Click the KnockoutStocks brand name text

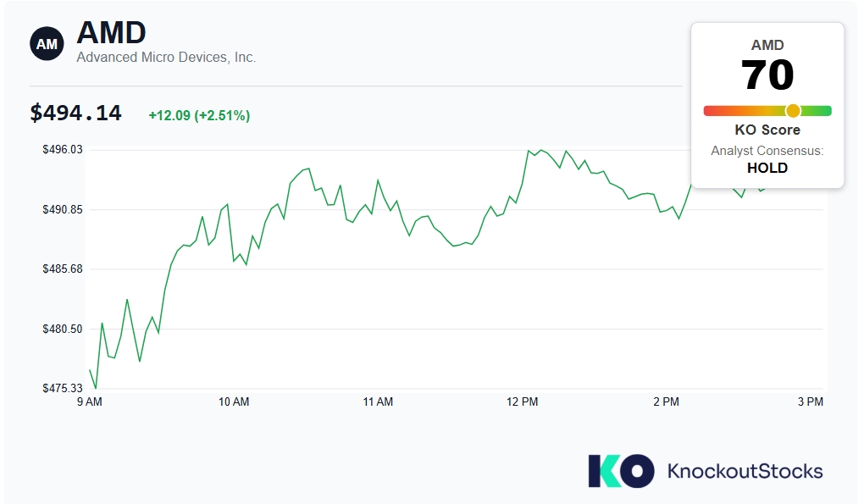pyautogui.click(x=745, y=472)
